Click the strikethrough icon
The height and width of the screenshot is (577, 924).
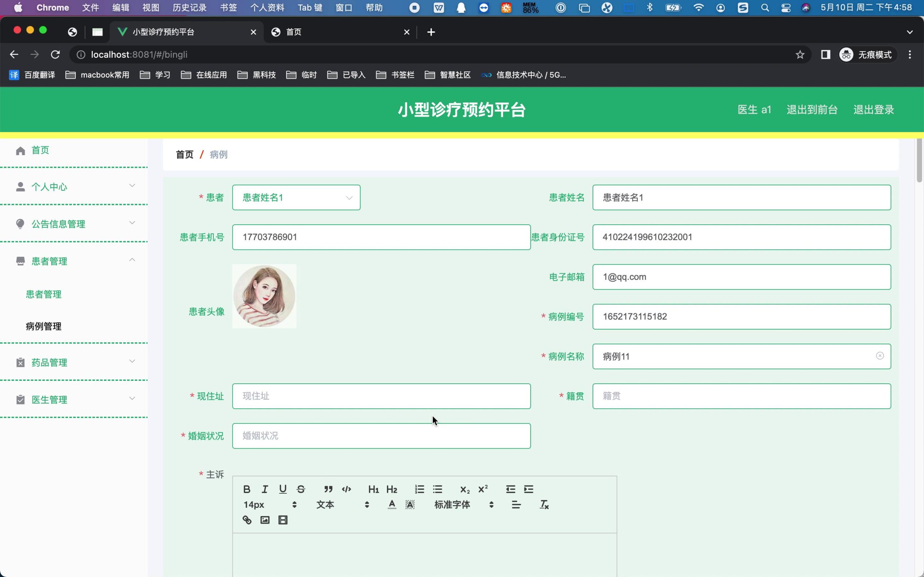301,489
